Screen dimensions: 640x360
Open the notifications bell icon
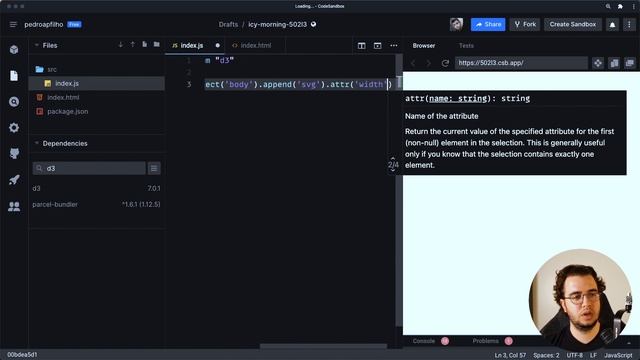pos(612,24)
